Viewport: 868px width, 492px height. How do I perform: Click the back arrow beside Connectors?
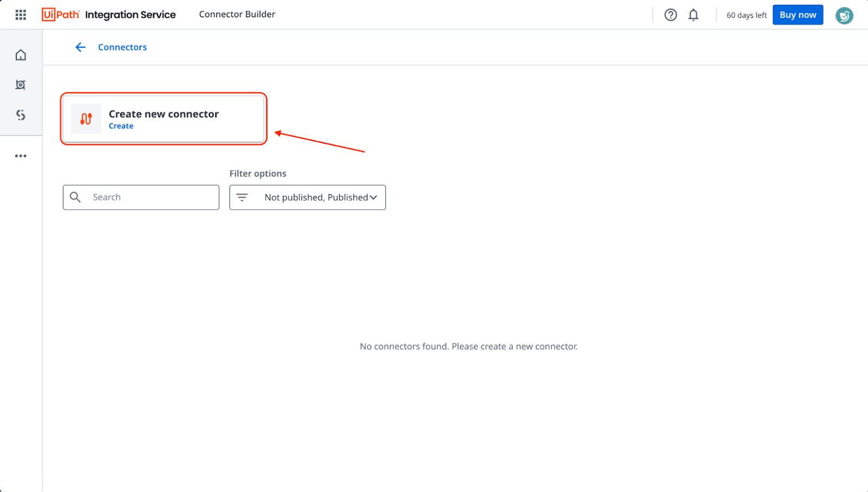(80, 47)
